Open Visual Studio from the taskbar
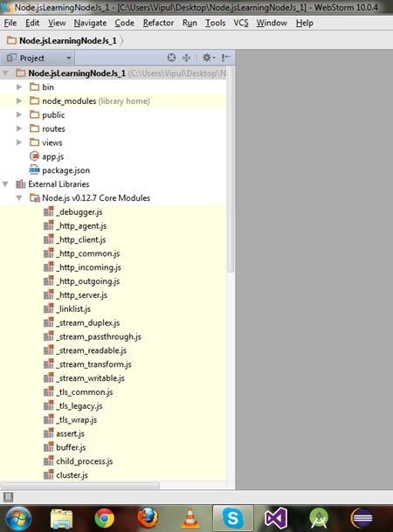Image resolution: width=393 pixels, height=532 pixels. 276,519
